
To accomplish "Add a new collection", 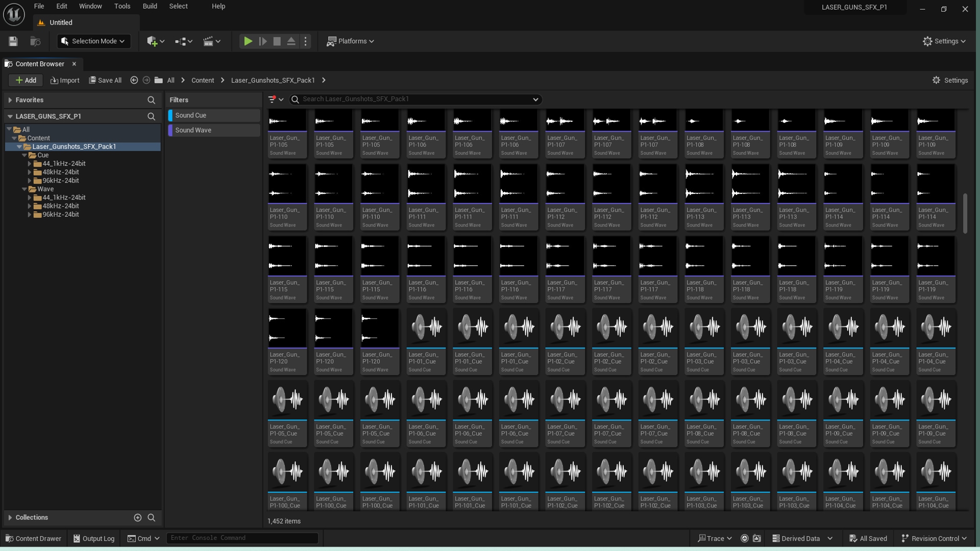I will click(x=138, y=517).
